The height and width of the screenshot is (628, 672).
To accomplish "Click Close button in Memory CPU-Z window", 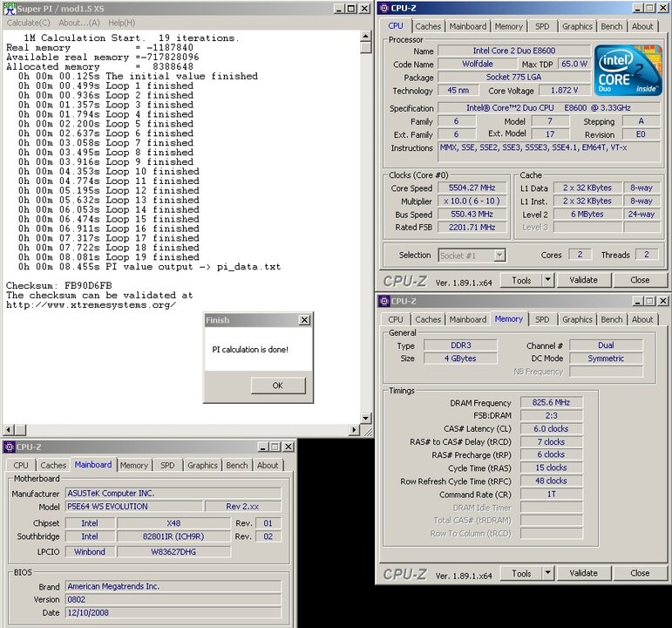I will [x=640, y=573].
